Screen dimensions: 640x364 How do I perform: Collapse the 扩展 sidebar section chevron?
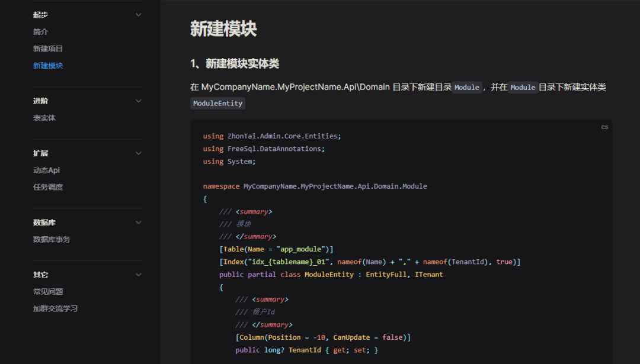[138, 153]
